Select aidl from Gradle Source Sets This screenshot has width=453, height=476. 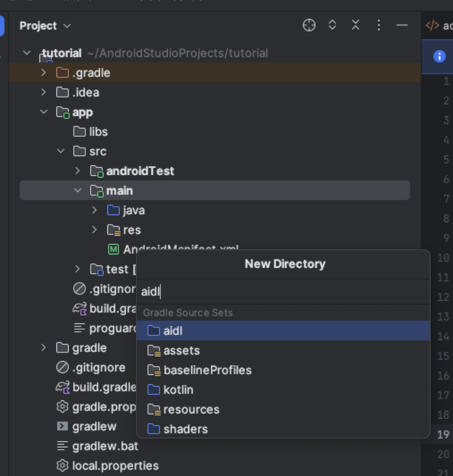[x=173, y=331]
